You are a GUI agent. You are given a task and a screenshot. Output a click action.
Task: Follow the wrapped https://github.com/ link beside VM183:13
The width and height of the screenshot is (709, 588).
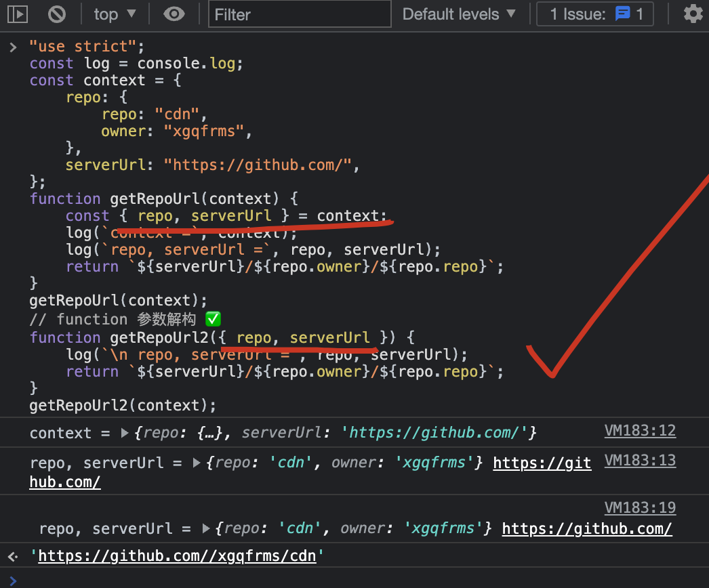(542, 463)
